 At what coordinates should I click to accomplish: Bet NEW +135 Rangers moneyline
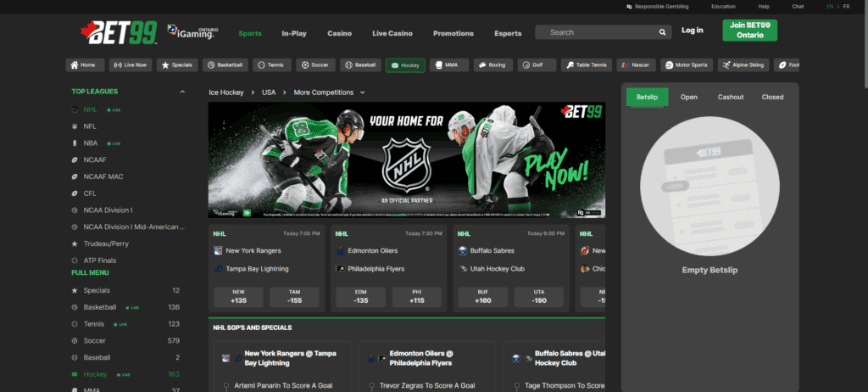point(238,297)
